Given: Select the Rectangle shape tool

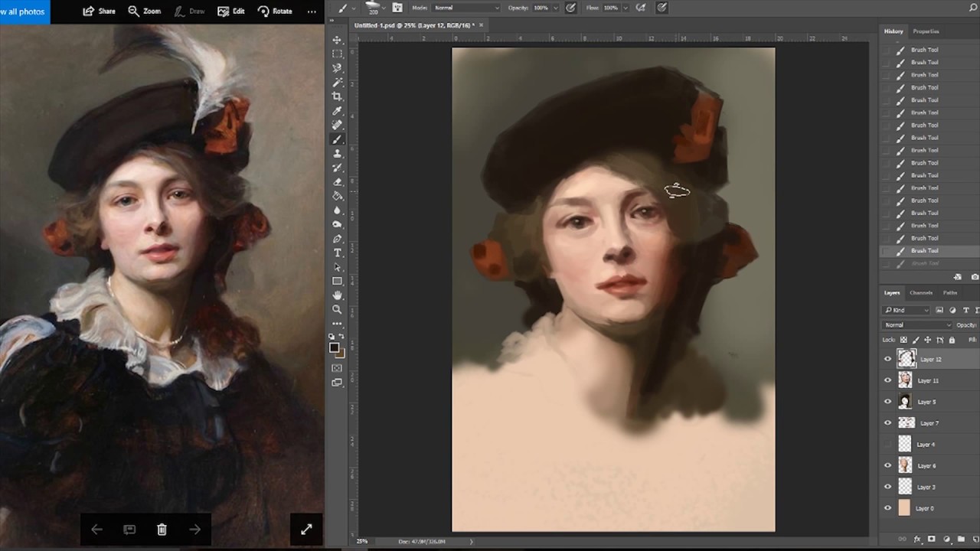Looking at the screenshot, I should (x=337, y=281).
